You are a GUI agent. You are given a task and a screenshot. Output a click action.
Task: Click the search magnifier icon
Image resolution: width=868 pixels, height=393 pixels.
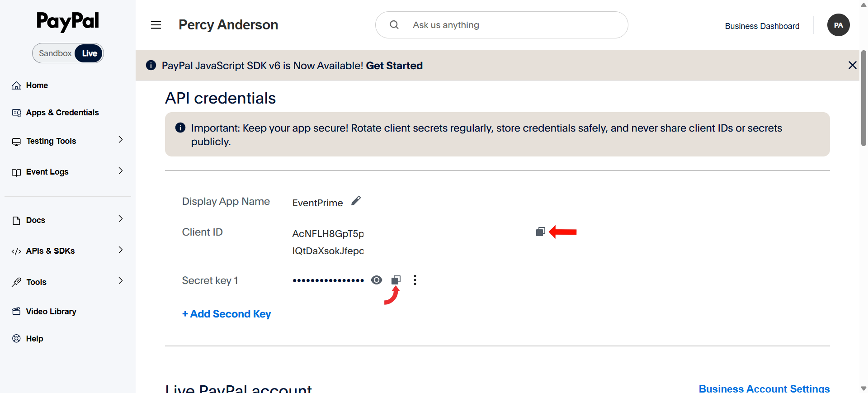(394, 25)
